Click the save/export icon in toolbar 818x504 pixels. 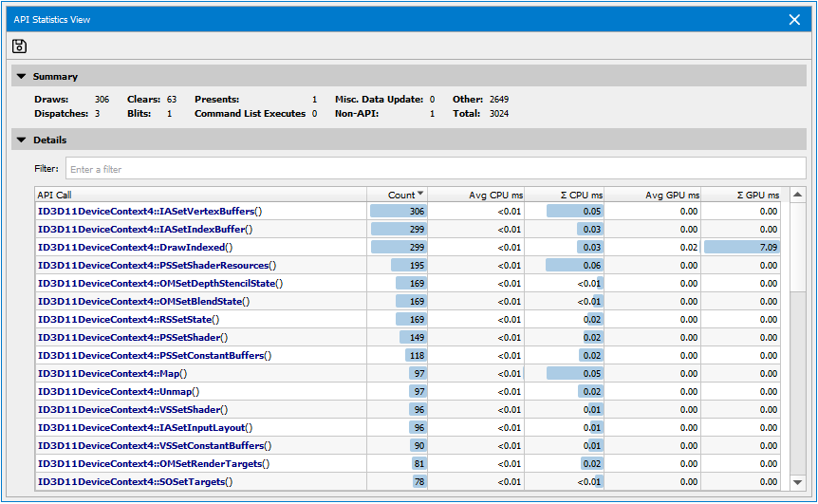click(x=19, y=47)
